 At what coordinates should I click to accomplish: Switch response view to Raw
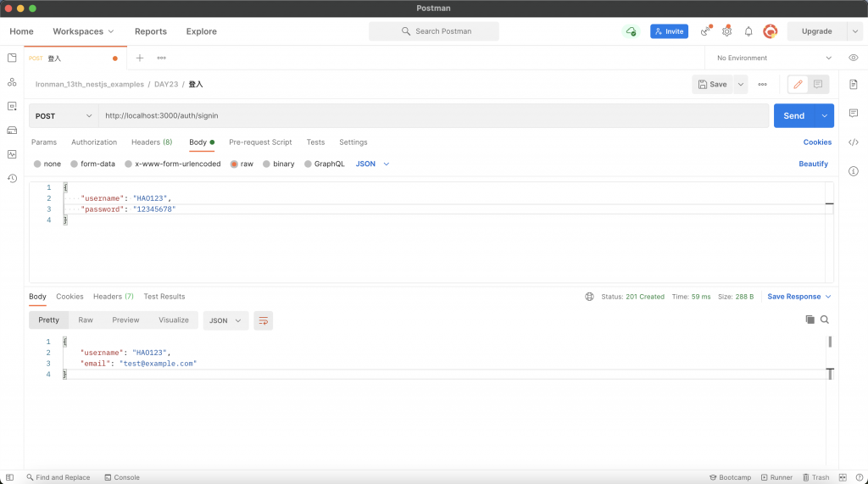click(x=86, y=320)
